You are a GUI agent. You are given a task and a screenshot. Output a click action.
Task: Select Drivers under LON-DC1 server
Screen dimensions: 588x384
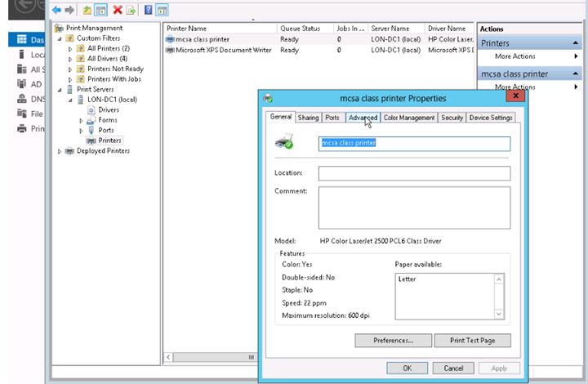(x=108, y=109)
